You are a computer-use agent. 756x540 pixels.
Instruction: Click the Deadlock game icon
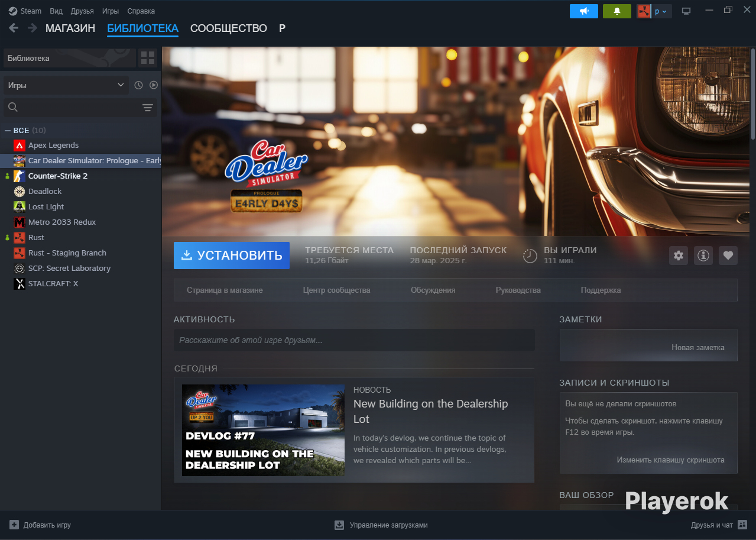point(19,191)
